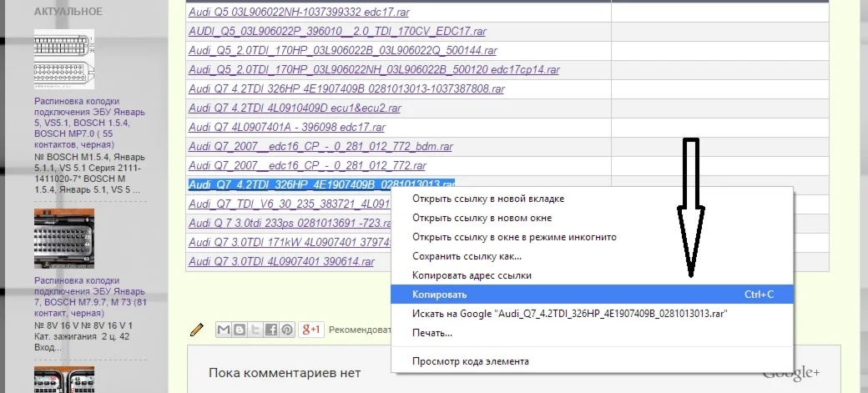Choose 'Открыть ссылку в новой вкладке'

(592, 199)
